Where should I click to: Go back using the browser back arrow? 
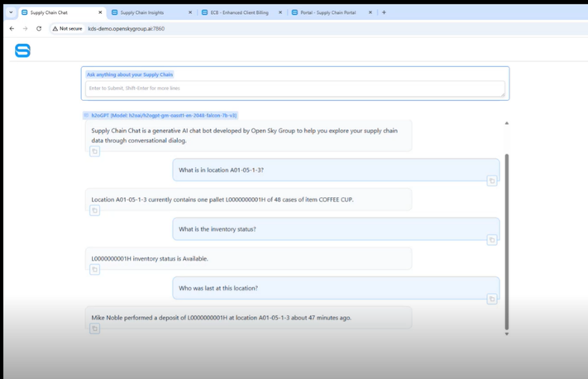tap(12, 28)
